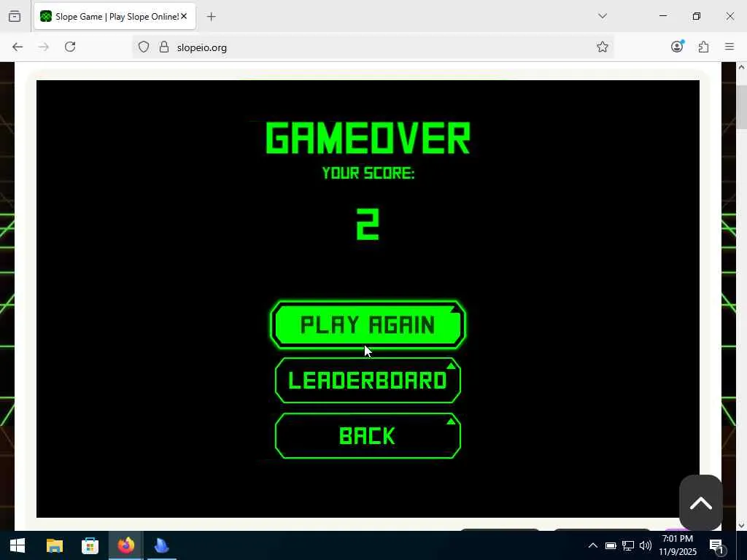Click the Play Again button

pyautogui.click(x=368, y=324)
